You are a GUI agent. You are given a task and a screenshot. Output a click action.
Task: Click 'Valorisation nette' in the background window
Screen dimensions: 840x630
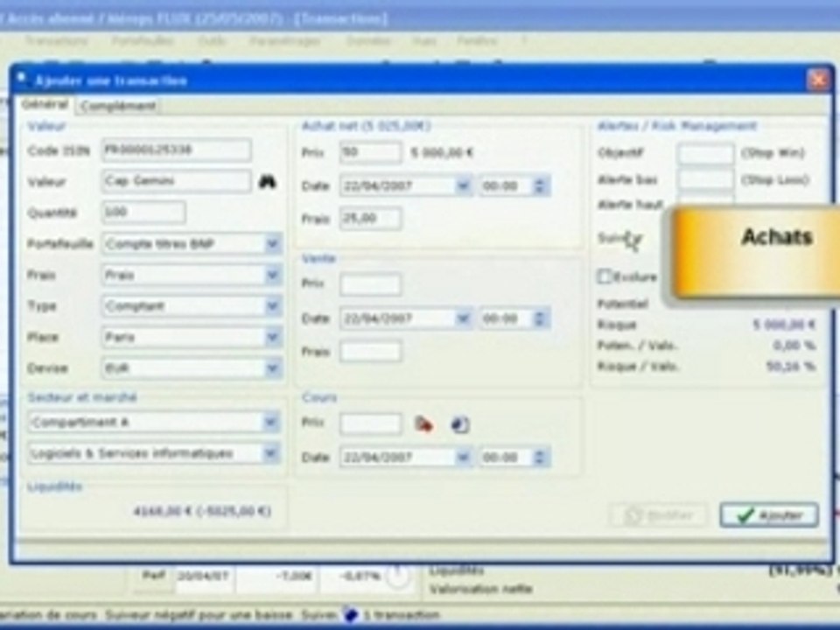pyautogui.click(x=481, y=589)
